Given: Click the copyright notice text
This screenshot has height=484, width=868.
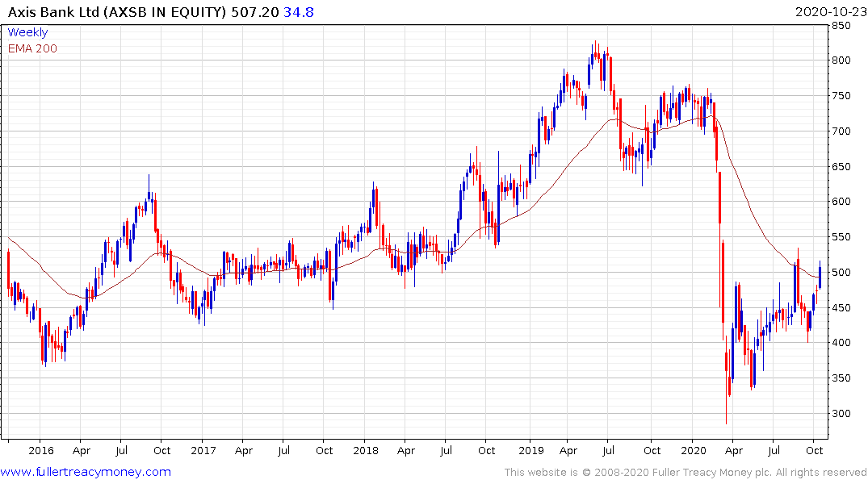Looking at the screenshot, I should 686,473.
